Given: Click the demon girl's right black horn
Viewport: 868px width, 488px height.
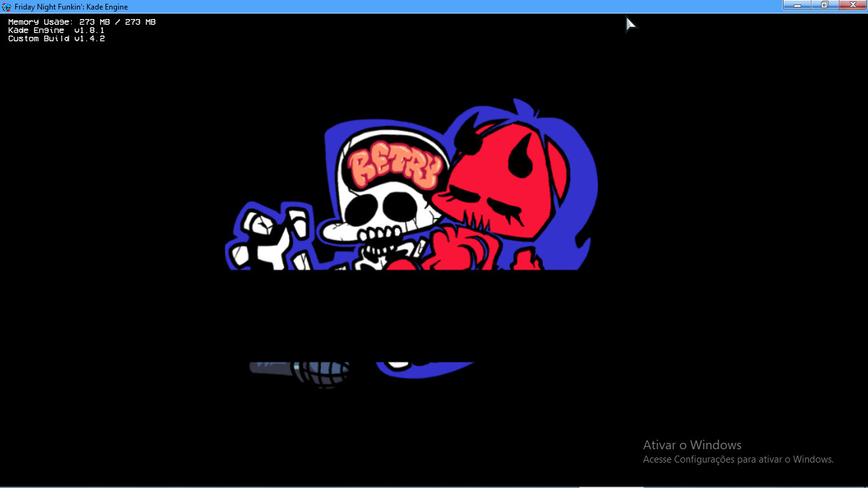Looking at the screenshot, I should (x=523, y=159).
